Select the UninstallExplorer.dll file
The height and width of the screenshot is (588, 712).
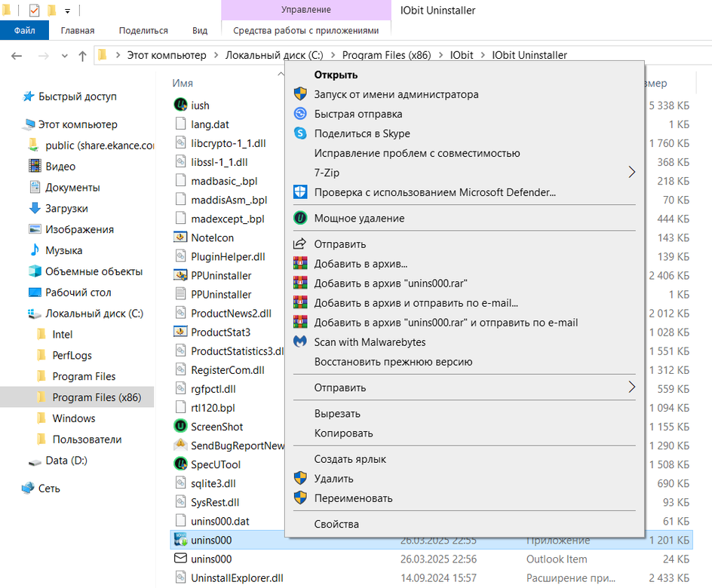pyautogui.click(x=237, y=577)
